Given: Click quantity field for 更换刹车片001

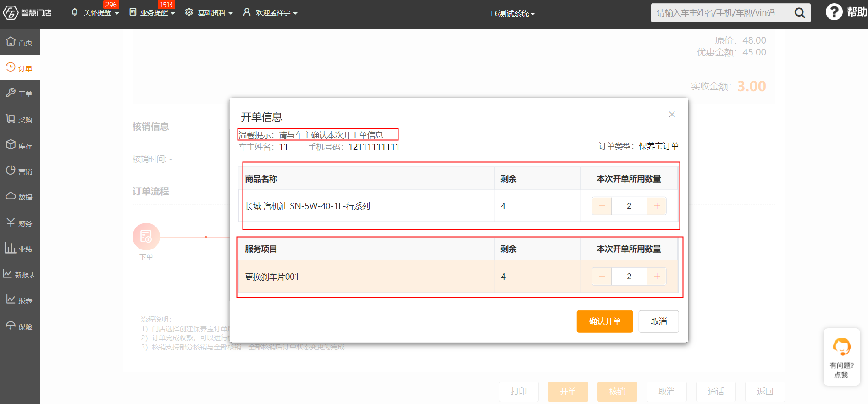Looking at the screenshot, I should pos(629,276).
